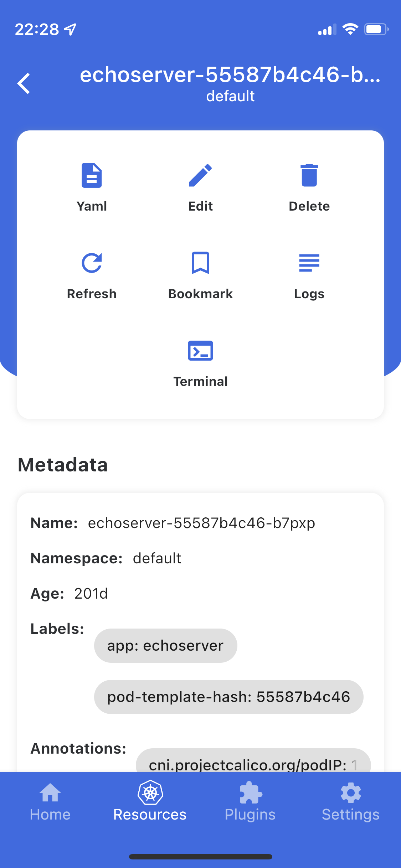Select the app: echoserver label chip
This screenshot has height=868, width=401.
click(x=165, y=645)
